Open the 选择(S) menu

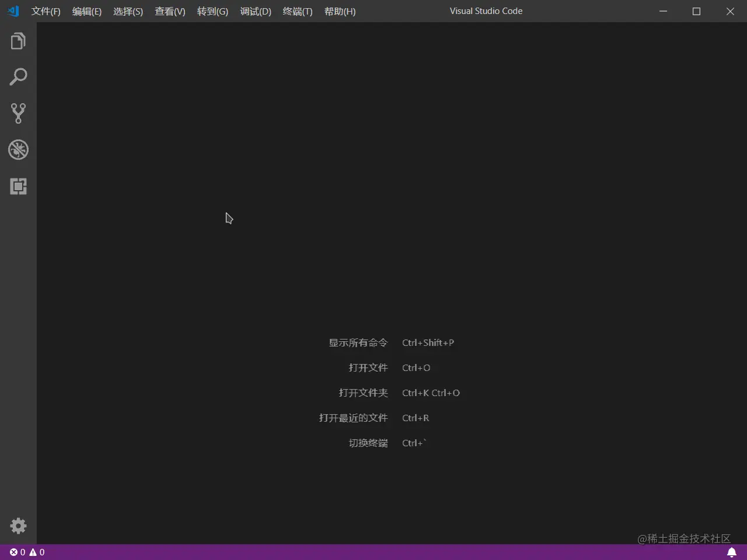128,11
